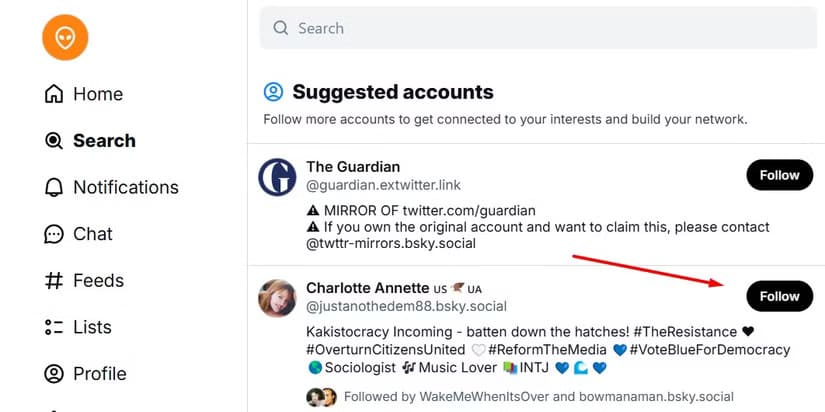Open The Guardian avatar thumbnail
This screenshot has width=825, height=412.
click(x=277, y=177)
